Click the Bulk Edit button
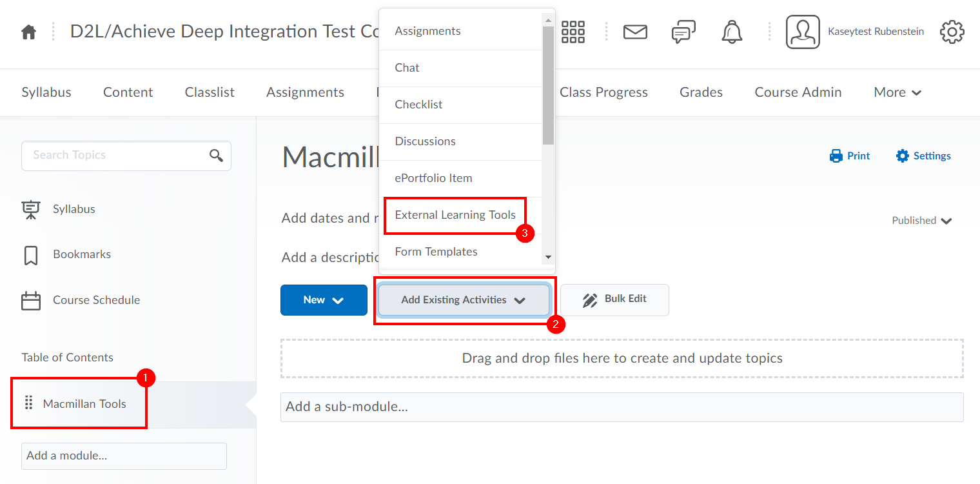The height and width of the screenshot is (484, 980). click(x=614, y=299)
